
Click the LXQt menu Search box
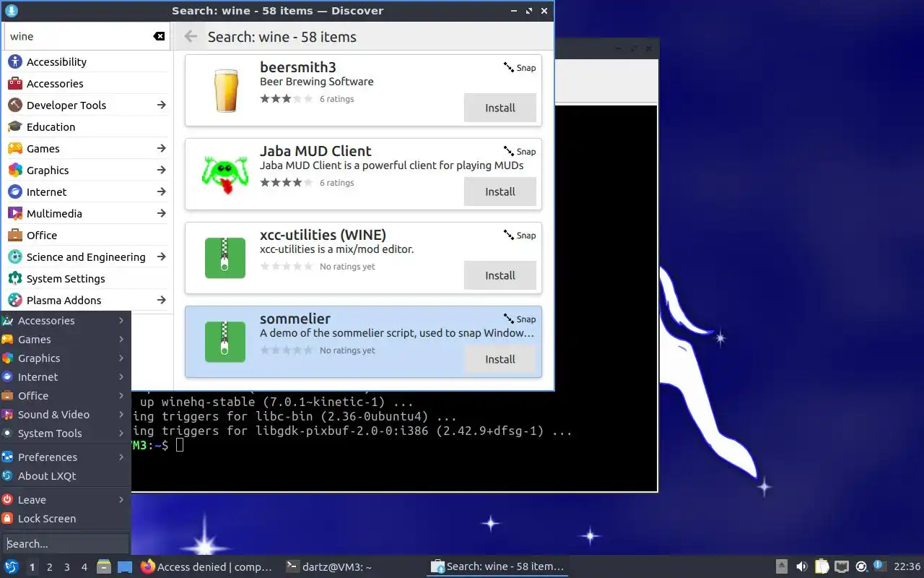click(x=65, y=544)
